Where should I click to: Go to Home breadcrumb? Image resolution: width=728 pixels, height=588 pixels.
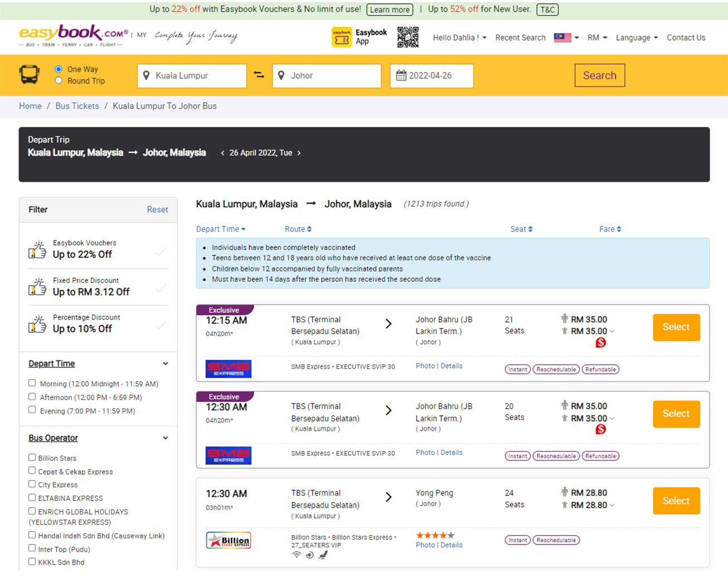point(30,106)
